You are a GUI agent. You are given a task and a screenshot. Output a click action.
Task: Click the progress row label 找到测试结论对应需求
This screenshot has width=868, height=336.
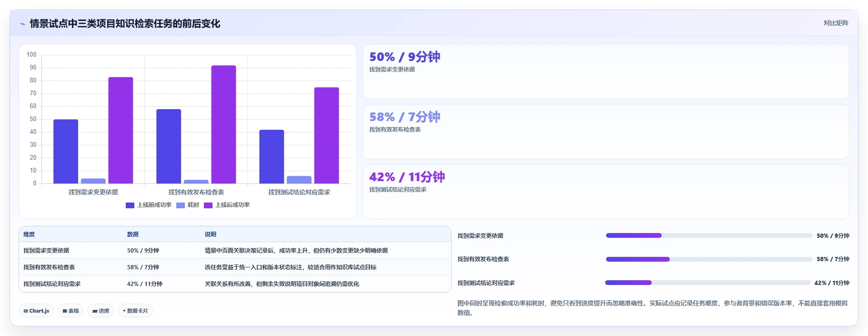(486, 283)
